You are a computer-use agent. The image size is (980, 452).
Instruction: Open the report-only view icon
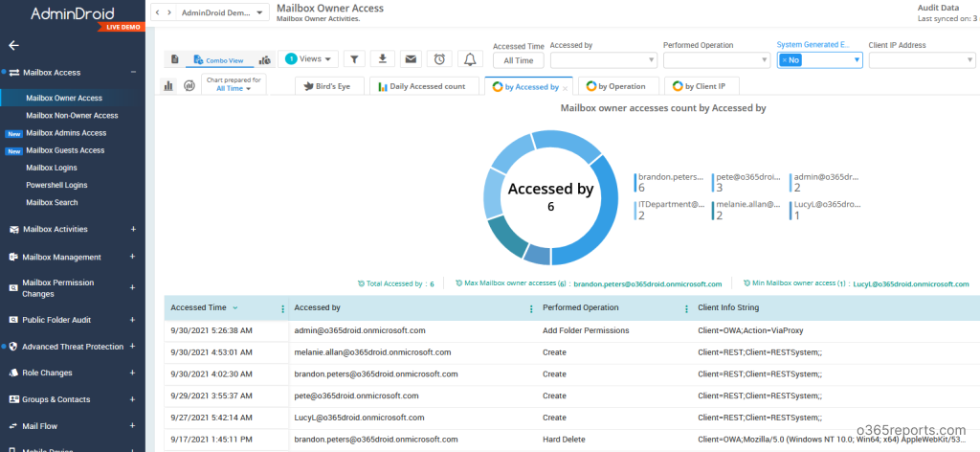point(175,59)
